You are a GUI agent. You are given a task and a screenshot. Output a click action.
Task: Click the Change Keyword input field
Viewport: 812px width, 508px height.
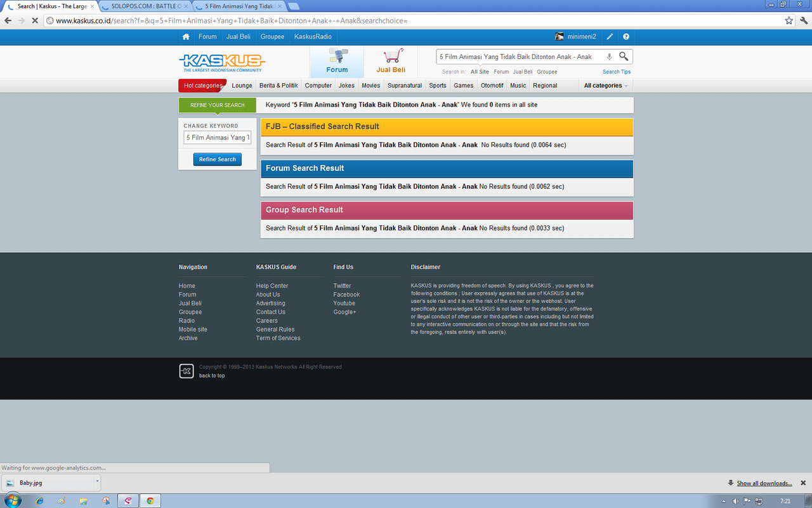pos(218,137)
